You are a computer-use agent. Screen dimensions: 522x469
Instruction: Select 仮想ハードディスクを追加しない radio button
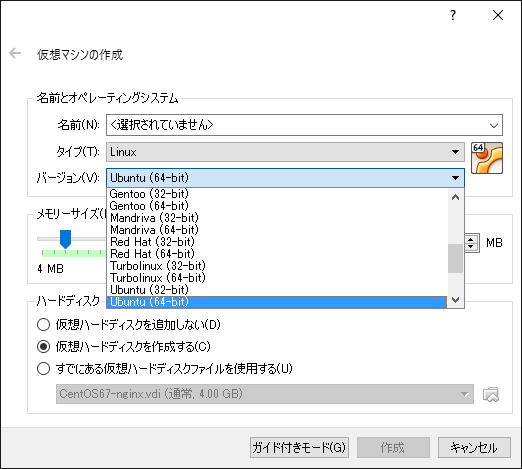pyautogui.click(x=43, y=324)
